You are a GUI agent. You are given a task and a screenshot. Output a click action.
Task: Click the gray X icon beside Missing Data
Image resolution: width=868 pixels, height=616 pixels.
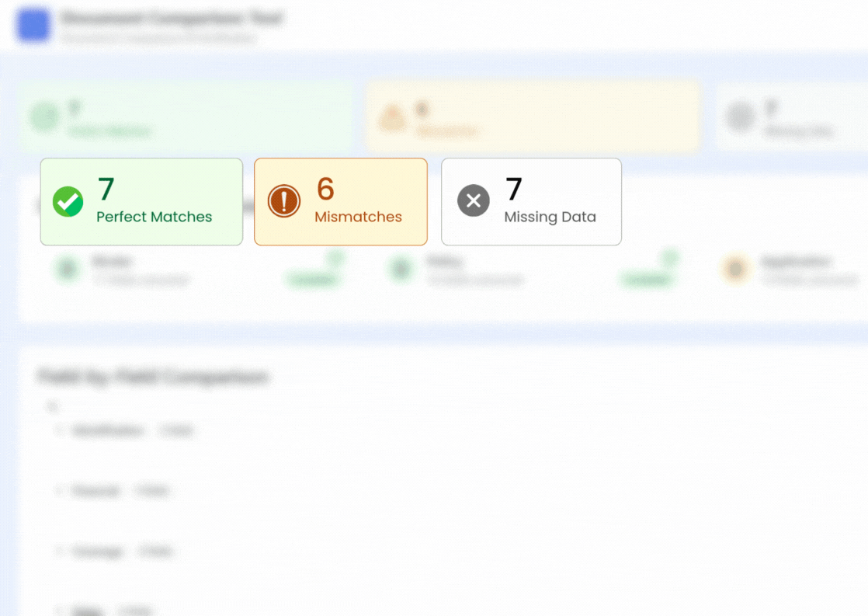[x=473, y=201]
